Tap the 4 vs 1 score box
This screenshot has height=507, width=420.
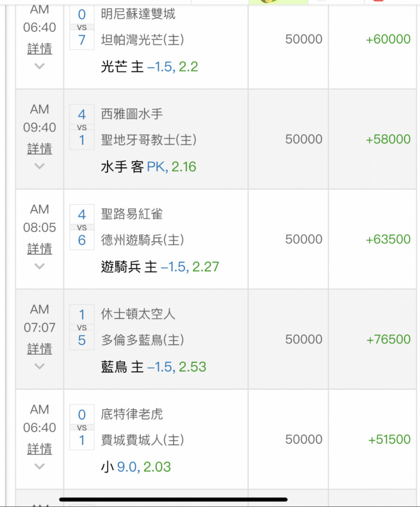(x=82, y=127)
